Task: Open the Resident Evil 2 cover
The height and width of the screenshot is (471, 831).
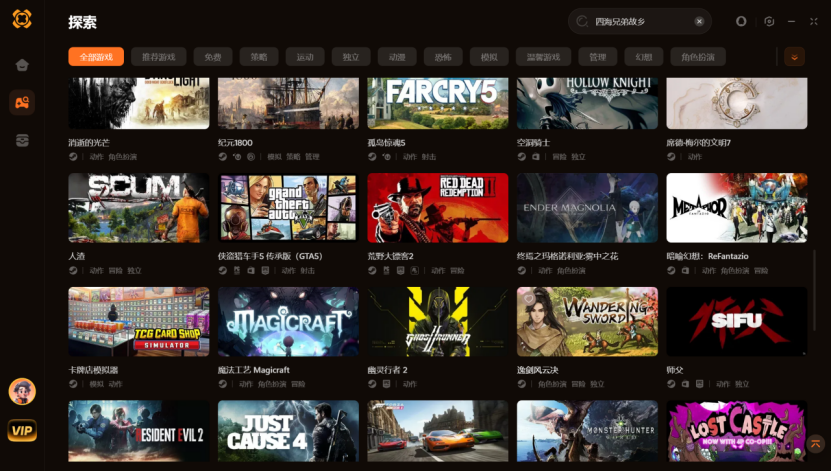Action: coord(139,431)
